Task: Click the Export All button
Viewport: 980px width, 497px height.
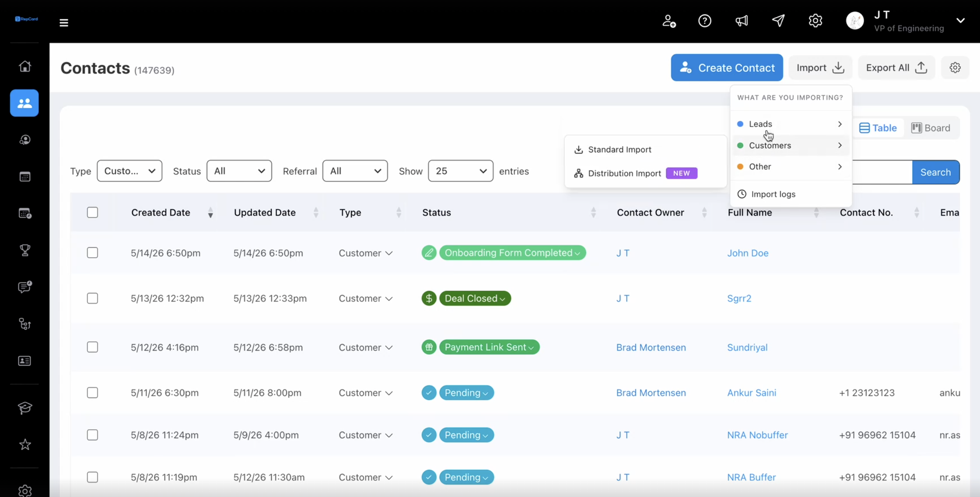Action: pyautogui.click(x=896, y=67)
